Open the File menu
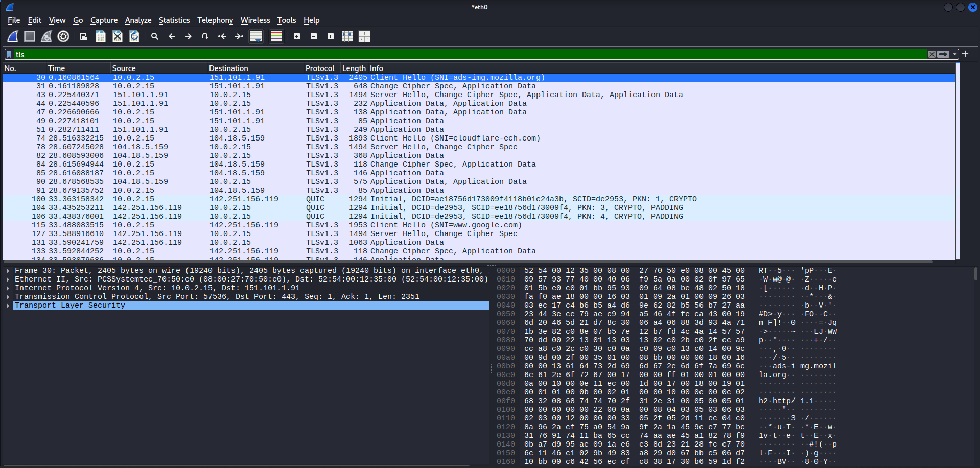The image size is (980, 468). 14,20
